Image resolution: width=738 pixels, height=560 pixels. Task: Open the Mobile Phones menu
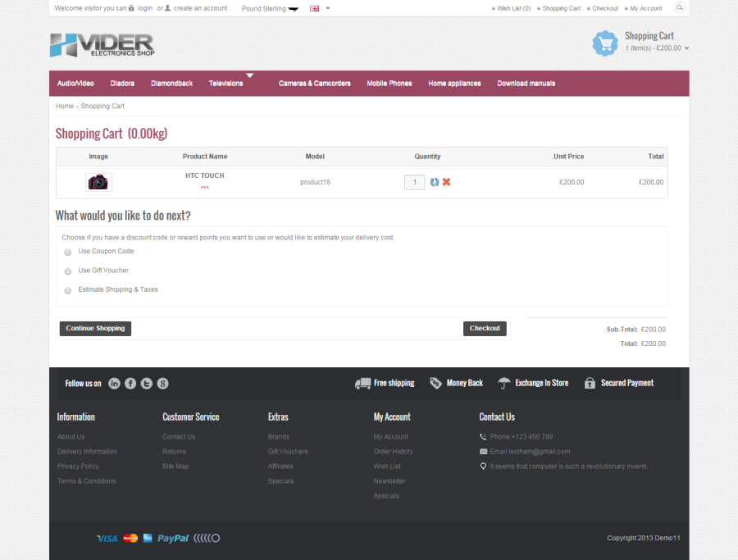click(389, 84)
